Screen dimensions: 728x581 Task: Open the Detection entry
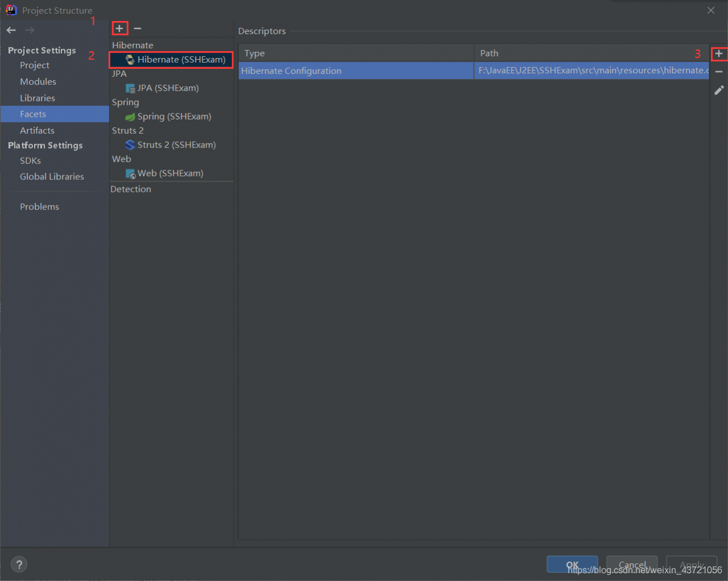131,189
